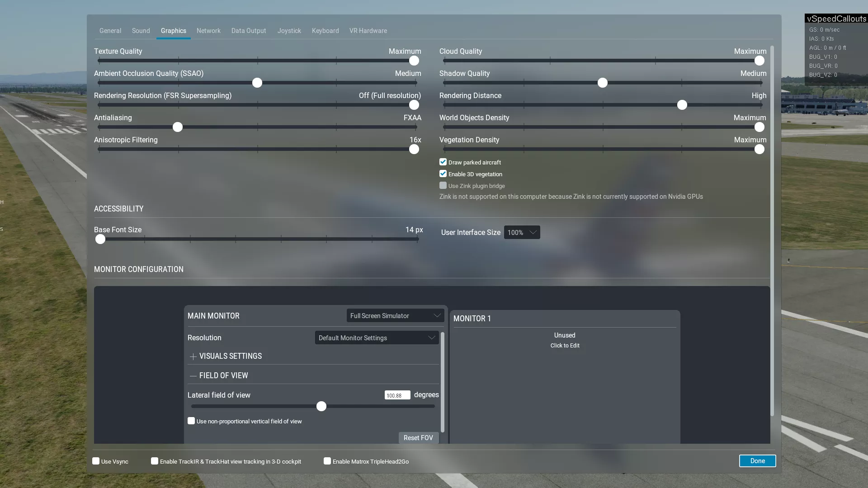868x488 pixels.
Task: Switch to the Joystick tab
Action: [x=289, y=31]
